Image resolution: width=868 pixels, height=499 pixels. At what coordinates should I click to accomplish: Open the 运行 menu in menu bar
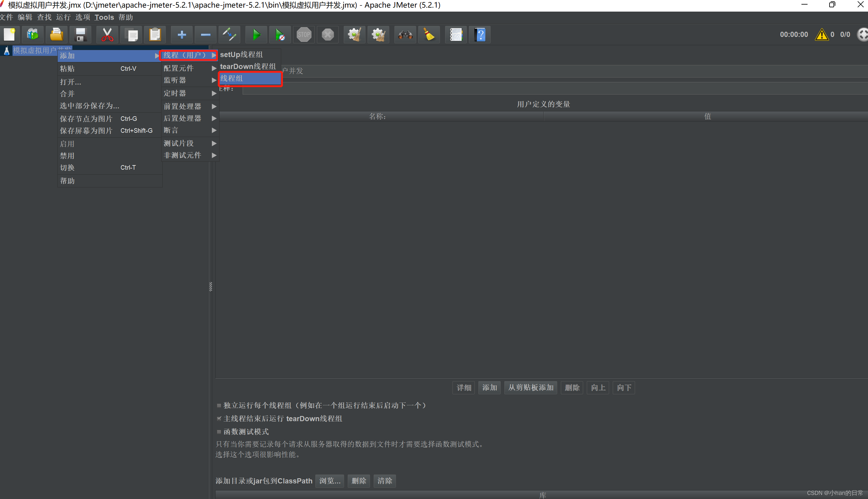click(63, 17)
